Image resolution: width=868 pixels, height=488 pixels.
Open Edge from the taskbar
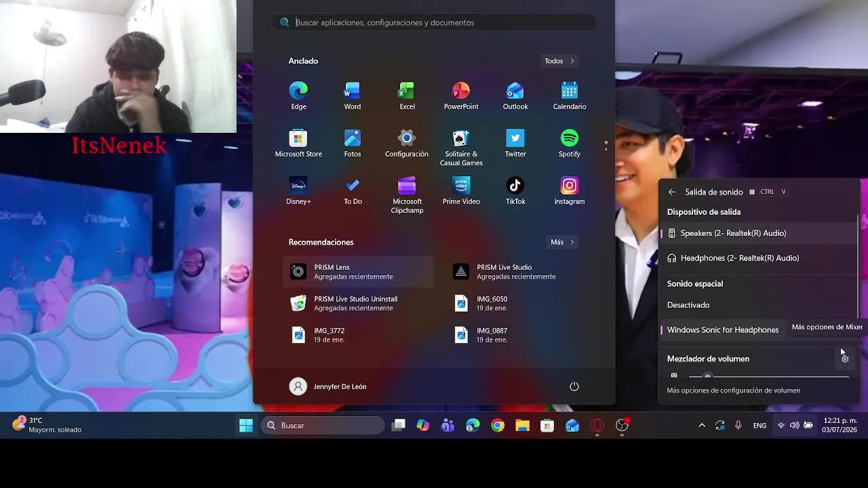(473, 426)
